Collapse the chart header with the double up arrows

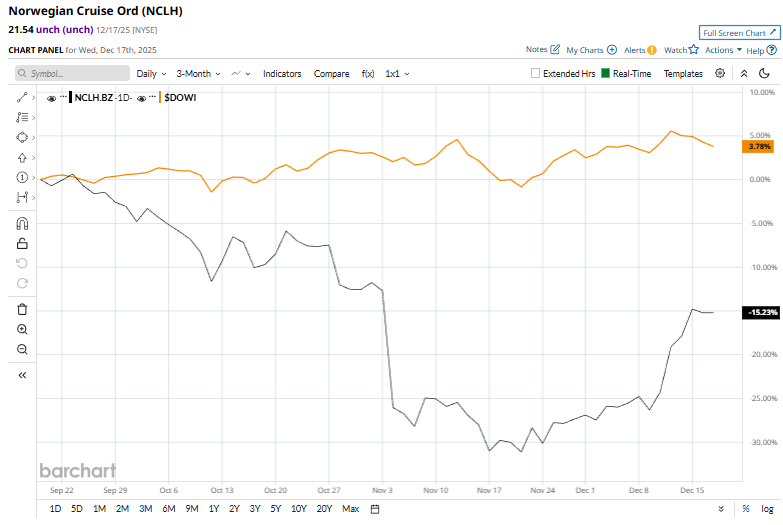tap(744, 73)
